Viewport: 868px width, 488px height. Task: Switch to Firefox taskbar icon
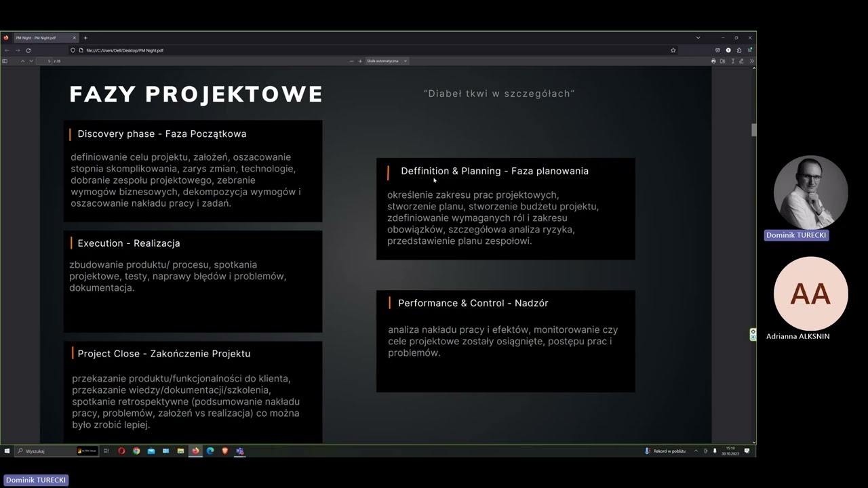point(195,451)
